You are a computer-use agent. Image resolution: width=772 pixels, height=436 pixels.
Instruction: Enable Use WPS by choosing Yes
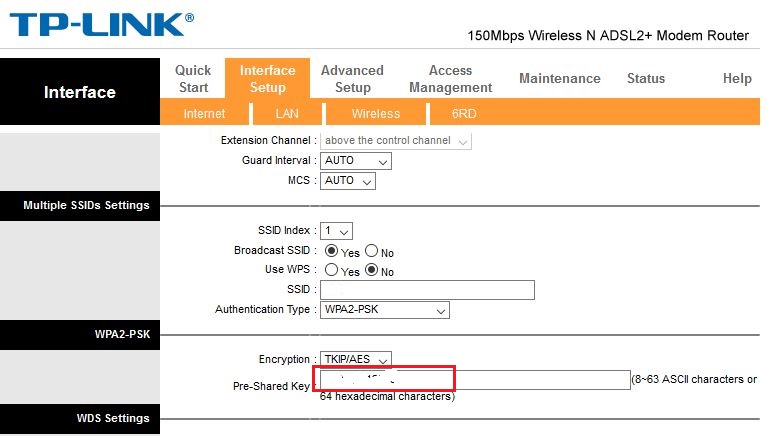[332, 271]
